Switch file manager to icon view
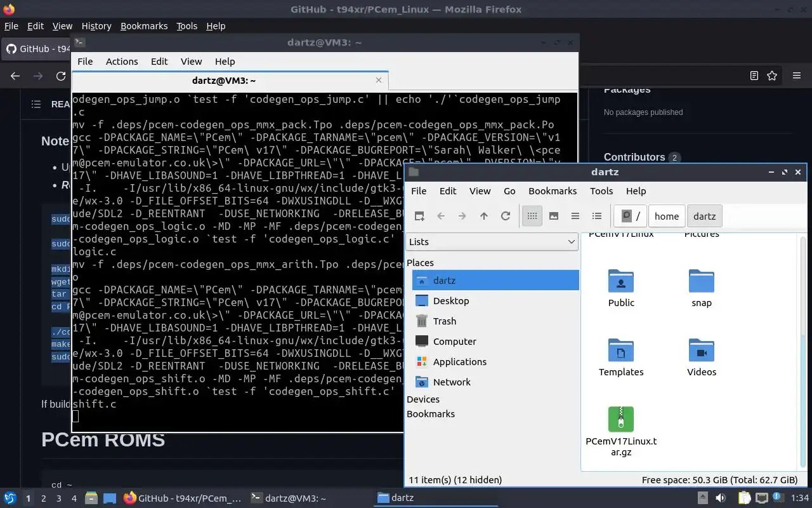 [x=532, y=216]
